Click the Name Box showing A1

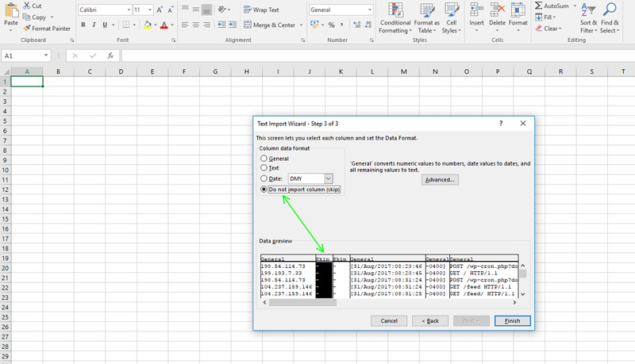24,56
